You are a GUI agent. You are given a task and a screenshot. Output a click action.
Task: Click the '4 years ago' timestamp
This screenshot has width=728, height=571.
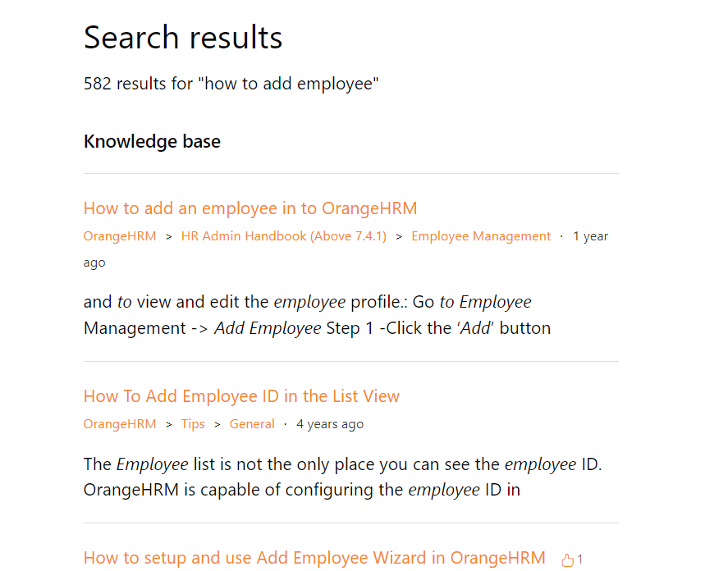tap(330, 424)
